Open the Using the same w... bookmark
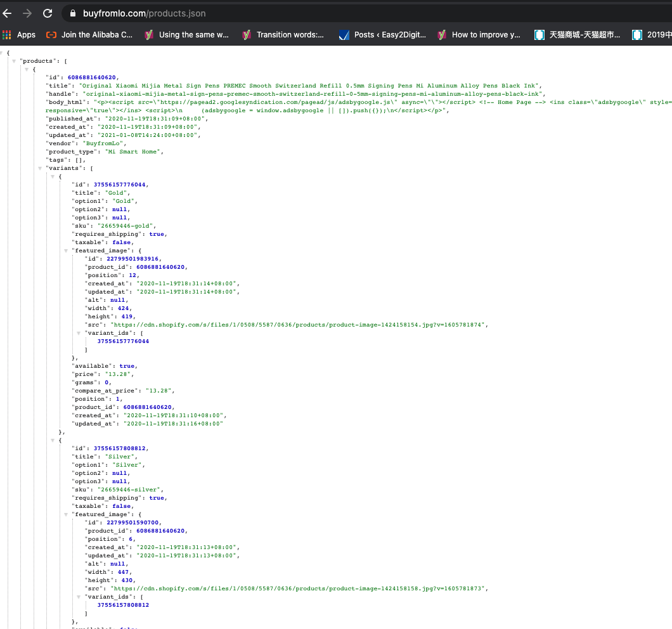The image size is (672, 629). tap(186, 35)
